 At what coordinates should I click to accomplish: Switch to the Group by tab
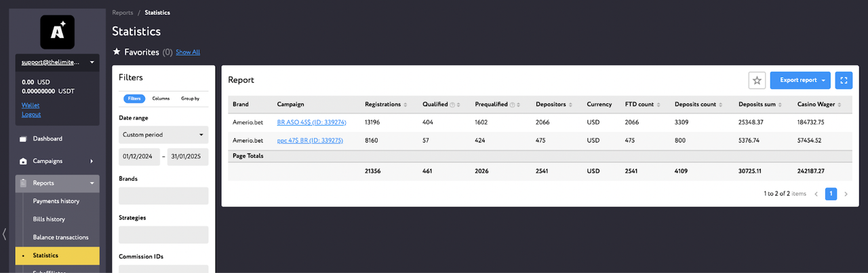tap(190, 98)
